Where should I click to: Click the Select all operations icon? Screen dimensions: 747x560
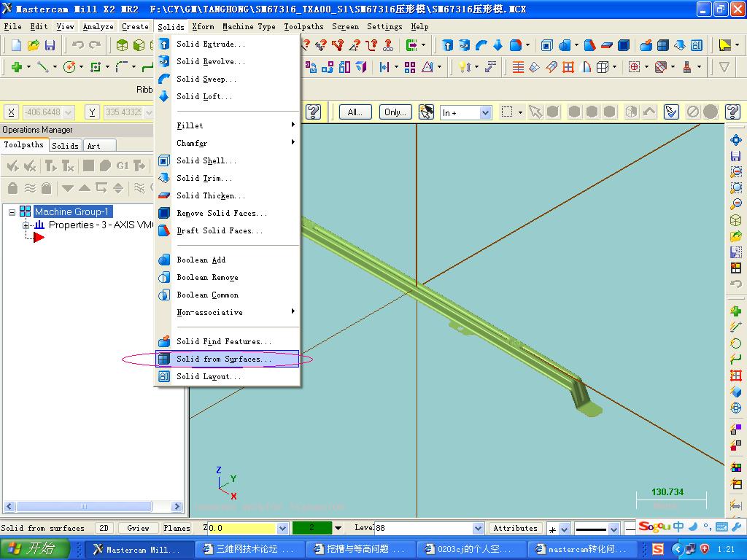pyautogui.click(x=13, y=166)
